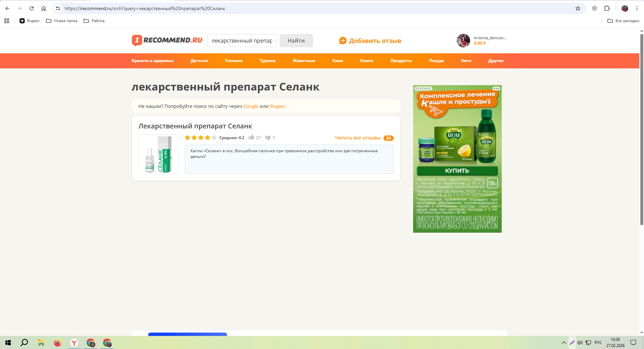Open the Extensions puzzle icon

pos(607,8)
